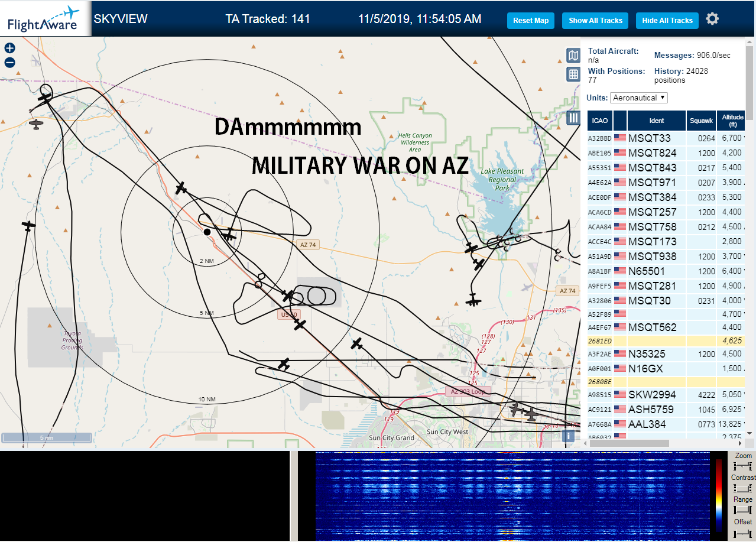This screenshot has width=756, height=542.
Task: Open the settings gear in header
Action: tap(712, 19)
